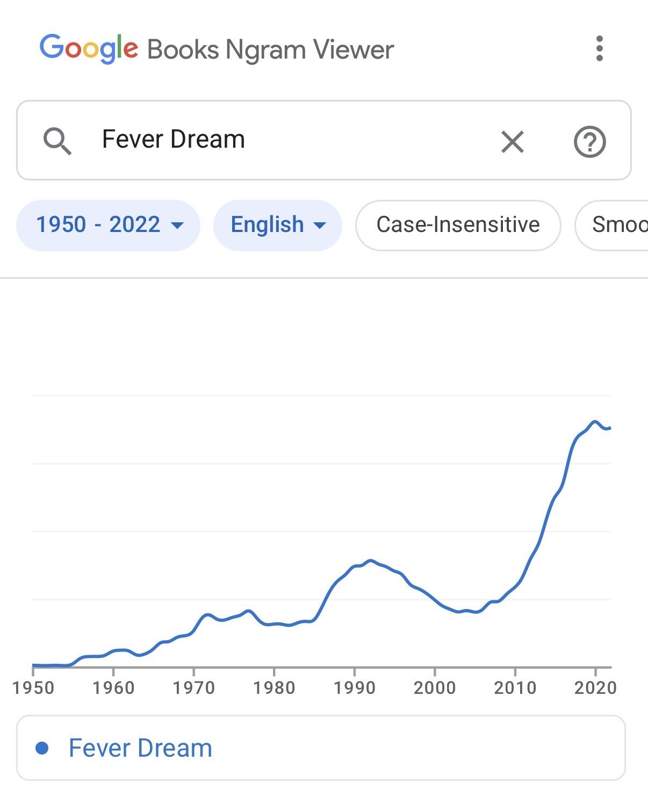Click the 1970 label on the x-axis
The height and width of the screenshot is (812, 648).
[x=193, y=687]
